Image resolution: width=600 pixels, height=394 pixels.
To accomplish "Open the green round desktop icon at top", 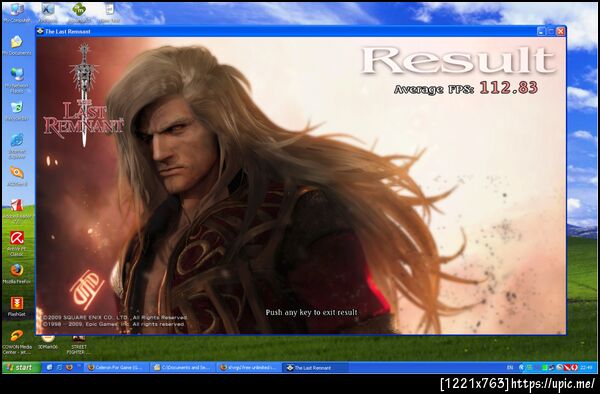I will coord(79,11).
